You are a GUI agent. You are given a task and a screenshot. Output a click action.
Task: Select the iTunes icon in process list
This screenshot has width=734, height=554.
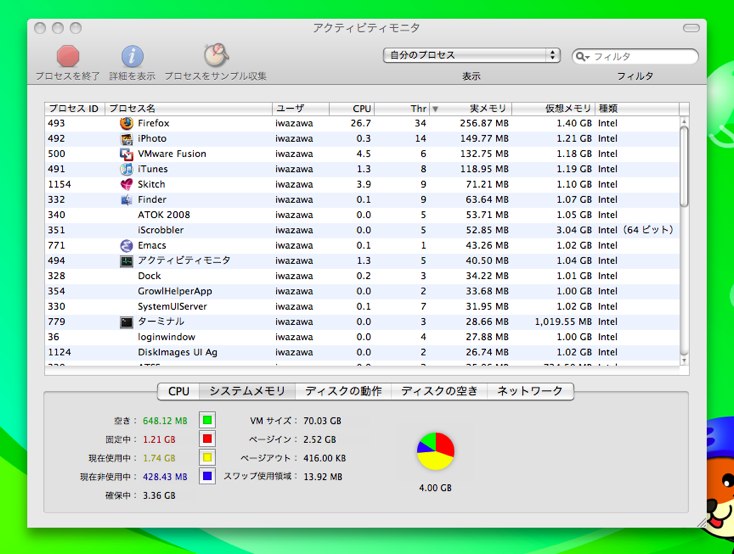click(126, 169)
